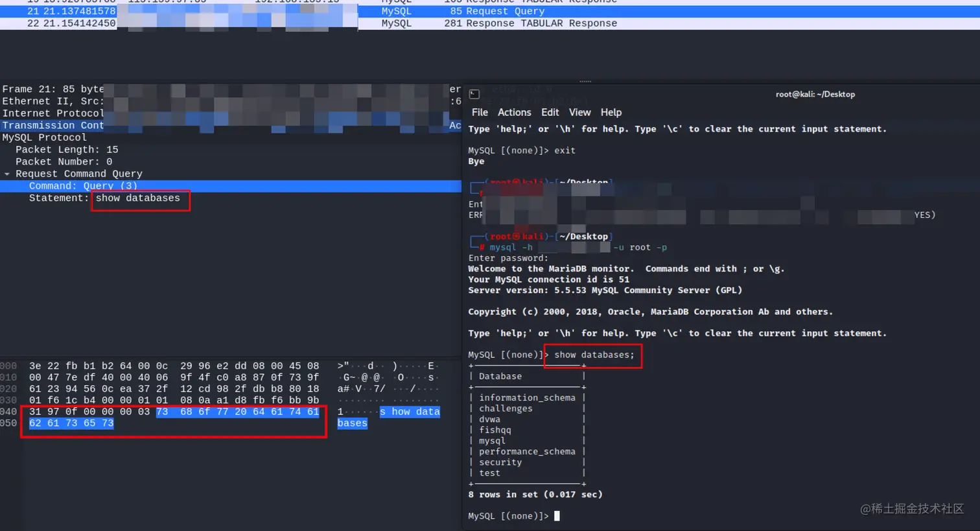Screen dimensions: 980x531
Task: Click 'Your MySQL connection id is 51' line
Action: coord(548,279)
